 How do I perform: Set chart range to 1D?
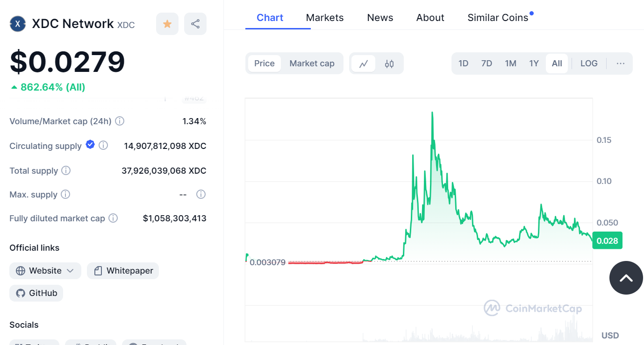point(463,63)
